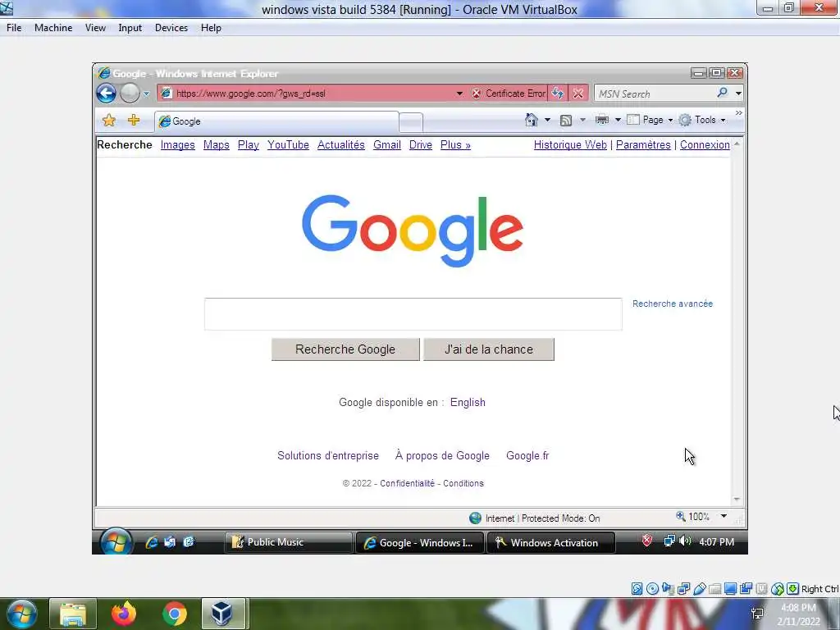
Task: Click the RSS Feeds icon
Action: point(566,121)
